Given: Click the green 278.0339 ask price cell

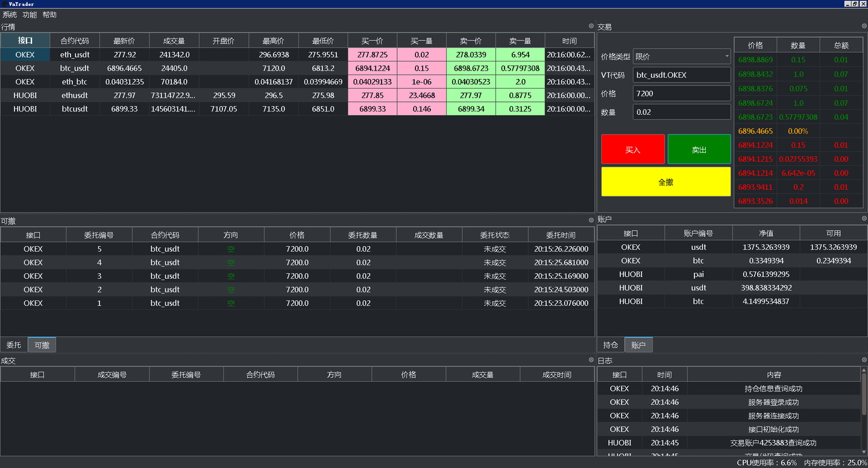Looking at the screenshot, I should pyautogui.click(x=471, y=55).
